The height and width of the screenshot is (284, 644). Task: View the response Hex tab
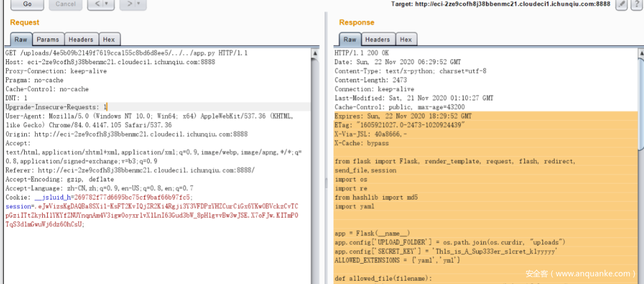(406, 39)
